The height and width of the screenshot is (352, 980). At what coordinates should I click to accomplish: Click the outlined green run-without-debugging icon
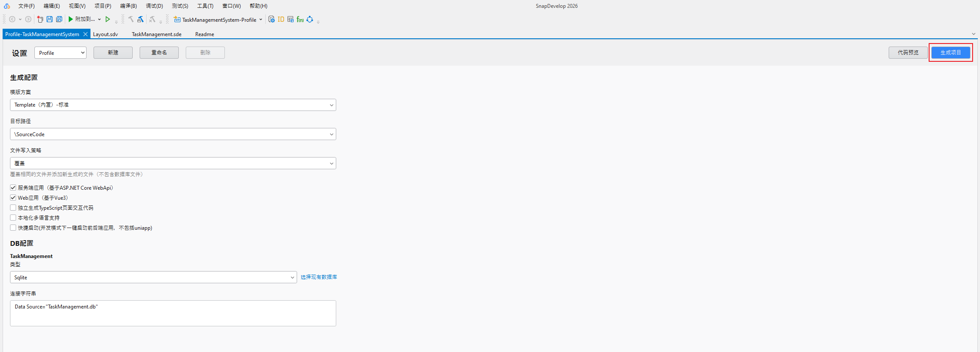click(108, 19)
